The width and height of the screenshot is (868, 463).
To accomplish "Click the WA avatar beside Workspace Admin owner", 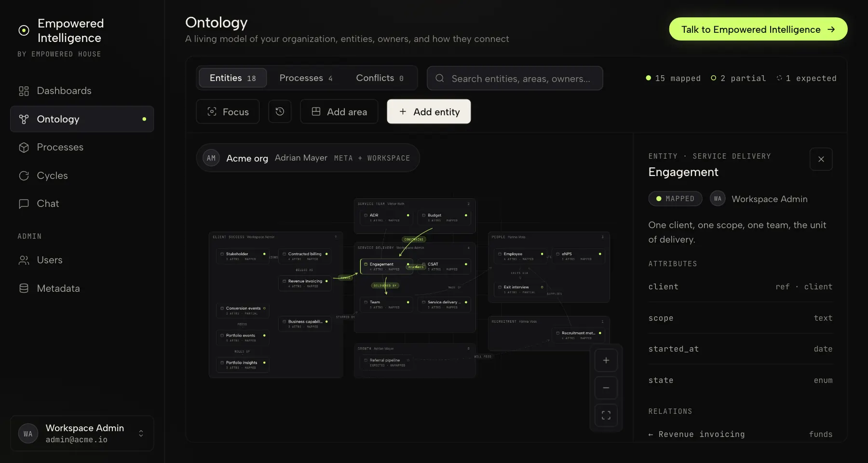I will pos(718,199).
